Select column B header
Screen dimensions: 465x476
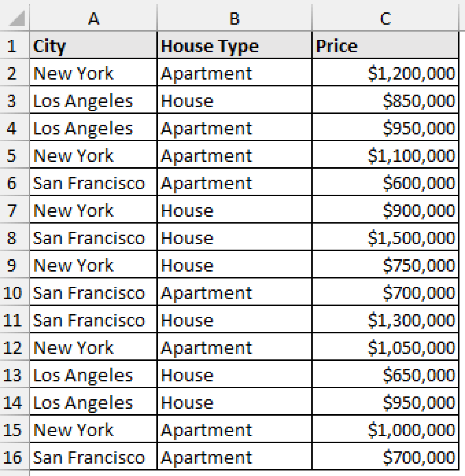pyautogui.click(x=234, y=19)
